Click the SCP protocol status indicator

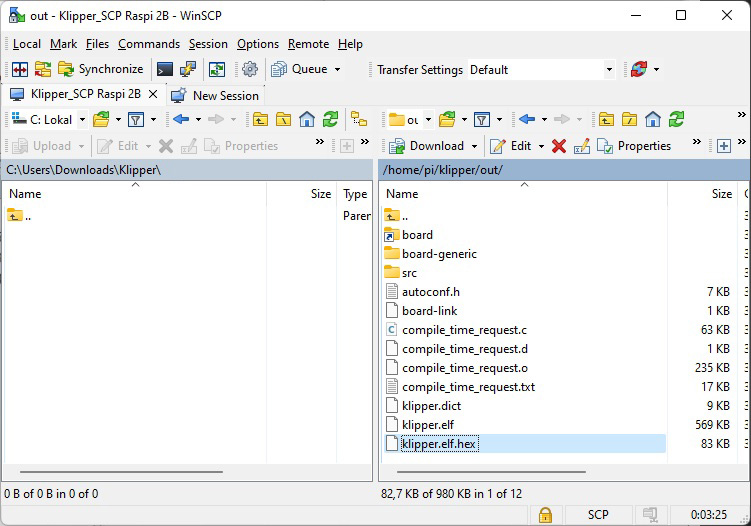click(598, 515)
